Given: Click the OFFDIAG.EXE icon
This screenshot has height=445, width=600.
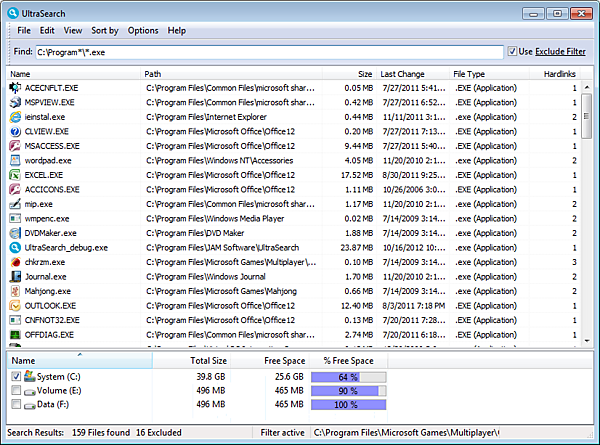Looking at the screenshot, I should pos(15,335).
